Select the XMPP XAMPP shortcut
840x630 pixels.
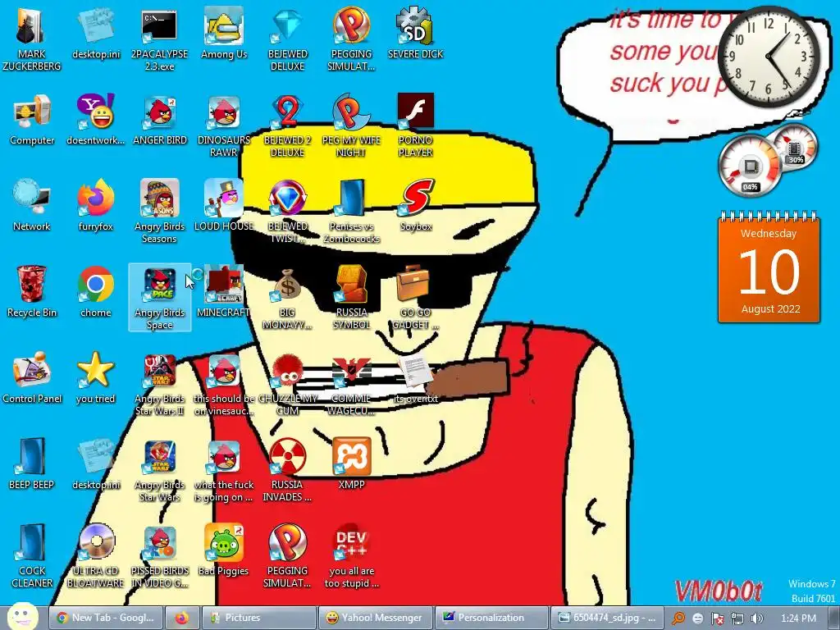[x=351, y=464]
